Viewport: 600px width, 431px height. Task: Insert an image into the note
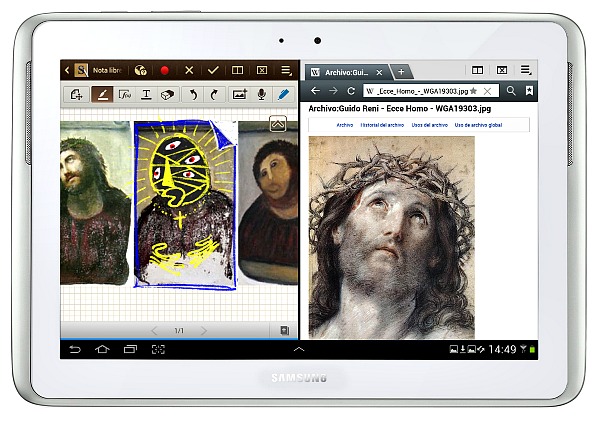pos(239,94)
